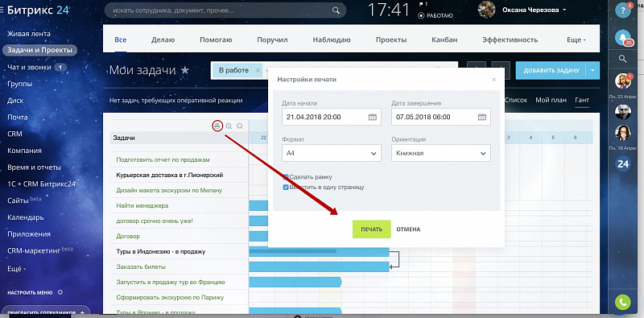Open Время и отчеты in sidebar
644x318 pixels.
pyautogui.click(x=34, y=167)
